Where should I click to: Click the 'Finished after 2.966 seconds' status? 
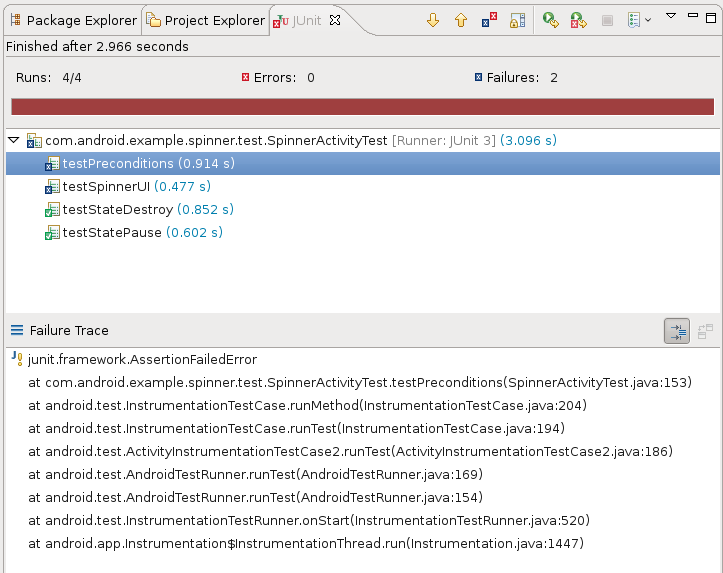click(97, 47)
